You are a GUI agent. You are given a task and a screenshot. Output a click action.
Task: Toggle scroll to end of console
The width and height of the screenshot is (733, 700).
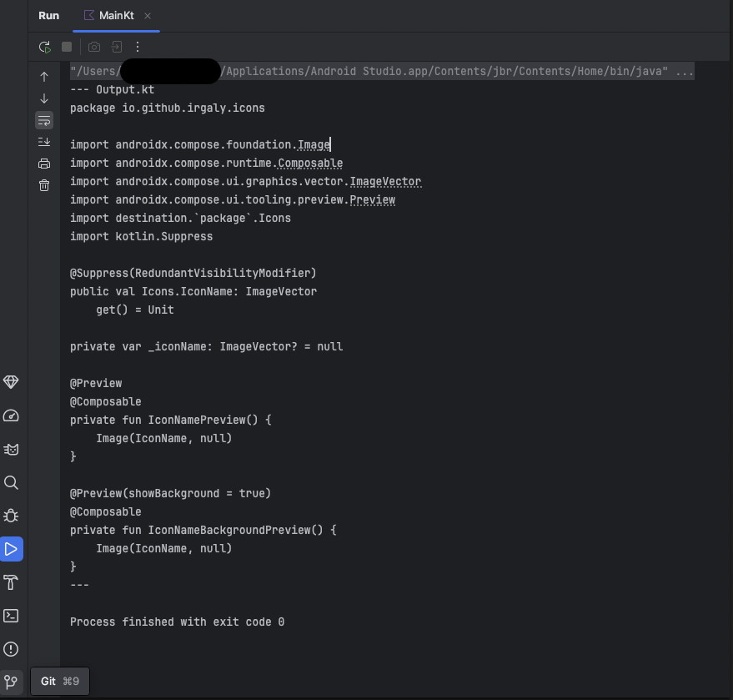pyautogui.click(x=44, y=142)
